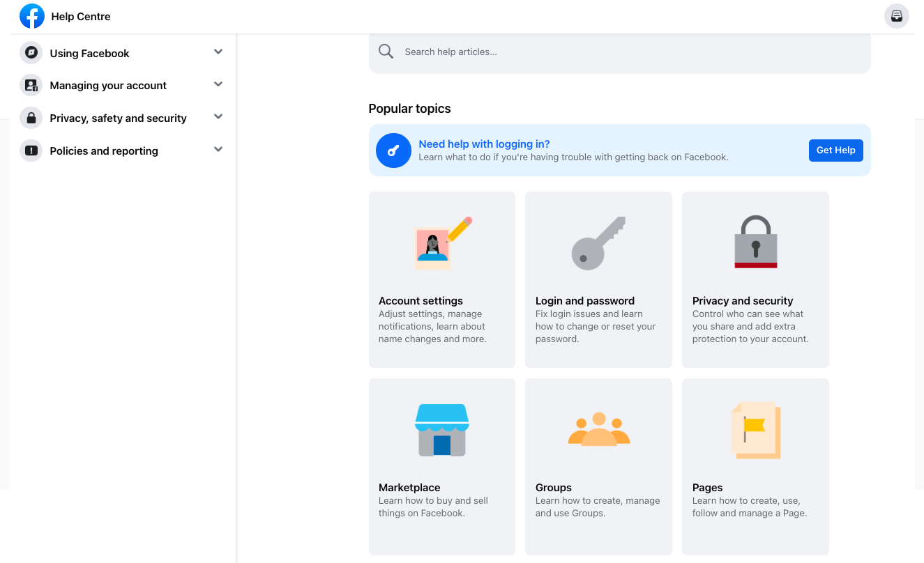Click the Pages flag icon
This screenshot has width=924, height=563.
click(x=755, y=430)
